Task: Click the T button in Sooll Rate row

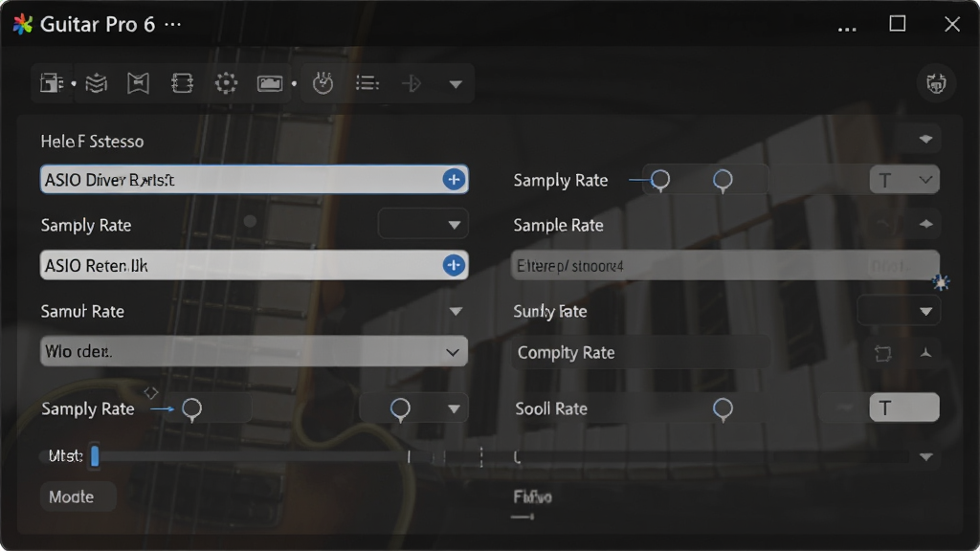Action: [904, 408]
